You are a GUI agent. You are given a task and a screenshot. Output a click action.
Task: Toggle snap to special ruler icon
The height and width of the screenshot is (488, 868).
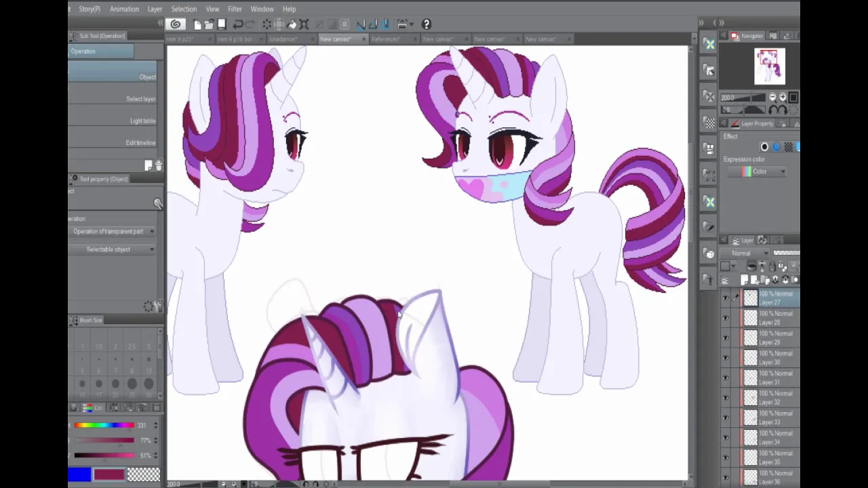(373, 24)
